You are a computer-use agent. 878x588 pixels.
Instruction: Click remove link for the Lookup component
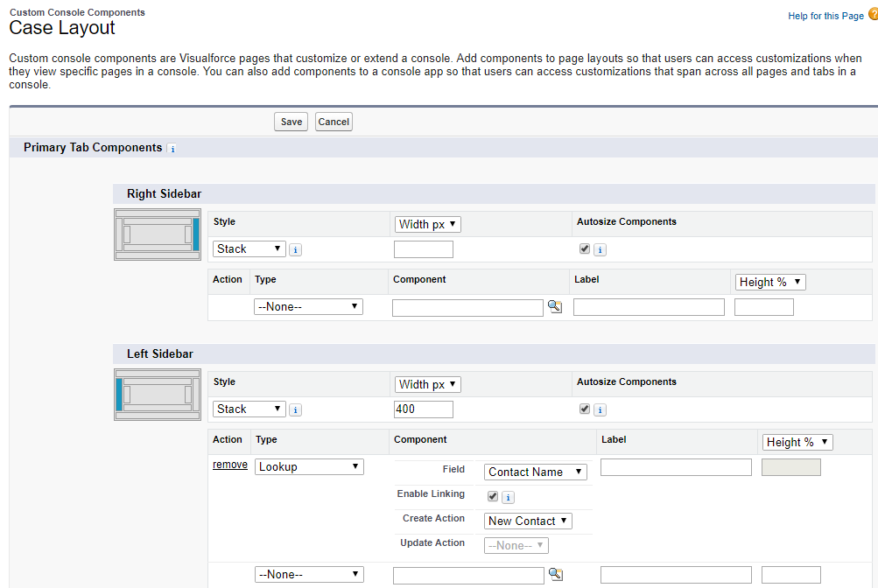229,465
